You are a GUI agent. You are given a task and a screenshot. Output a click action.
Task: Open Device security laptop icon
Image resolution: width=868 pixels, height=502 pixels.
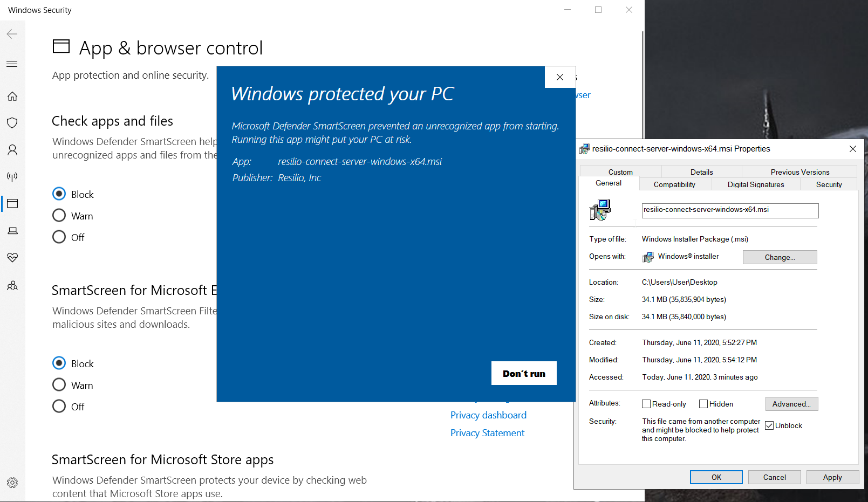point(12,231)
